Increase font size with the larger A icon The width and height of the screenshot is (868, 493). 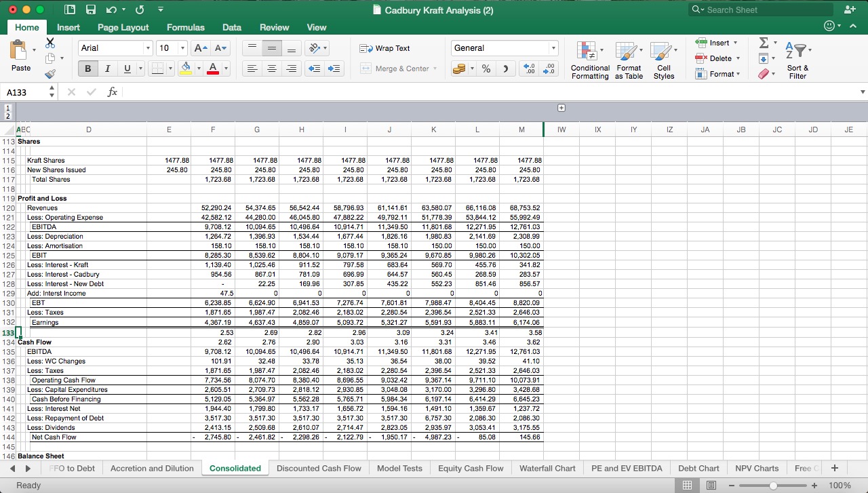click(x=201, y=48)
